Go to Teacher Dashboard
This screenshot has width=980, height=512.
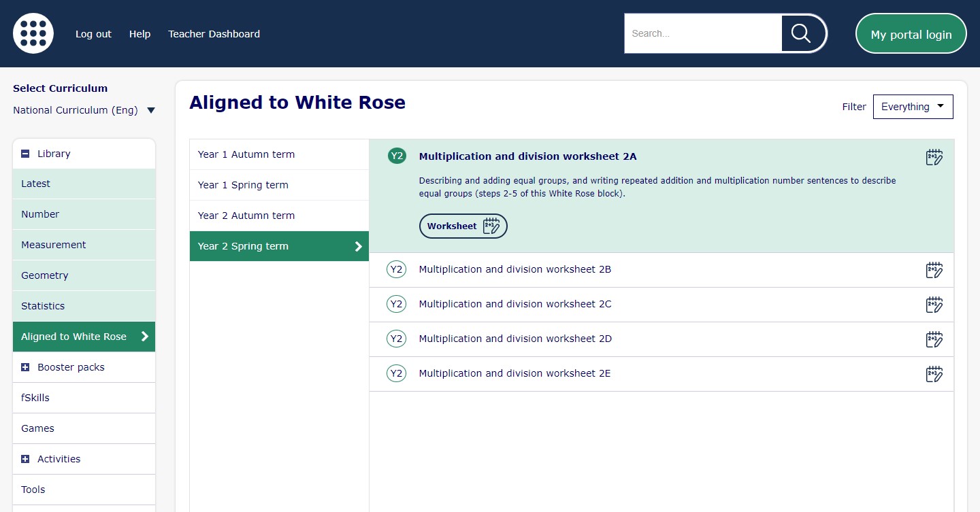[214, 34]
